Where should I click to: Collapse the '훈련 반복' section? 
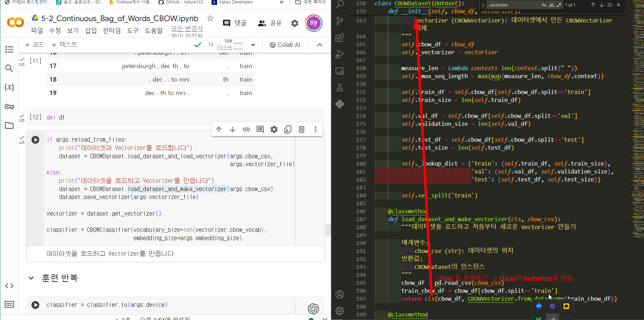coord(31,278)
